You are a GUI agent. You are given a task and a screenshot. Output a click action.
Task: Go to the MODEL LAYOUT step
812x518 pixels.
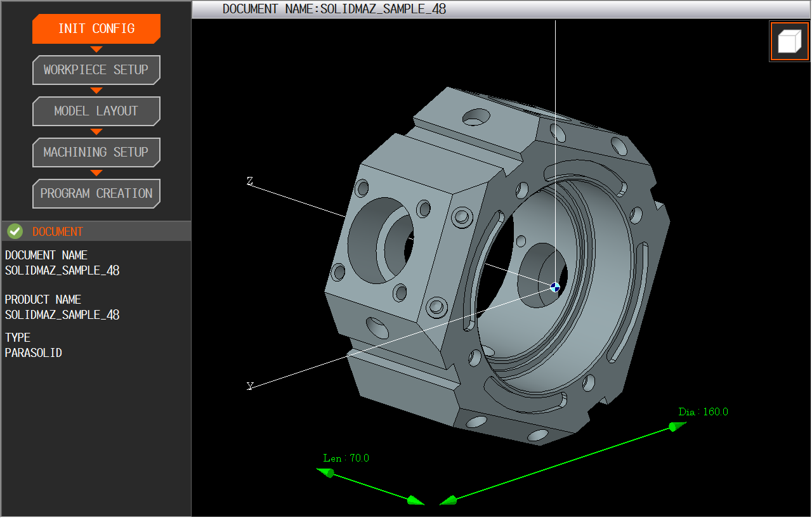pos(96,111)
